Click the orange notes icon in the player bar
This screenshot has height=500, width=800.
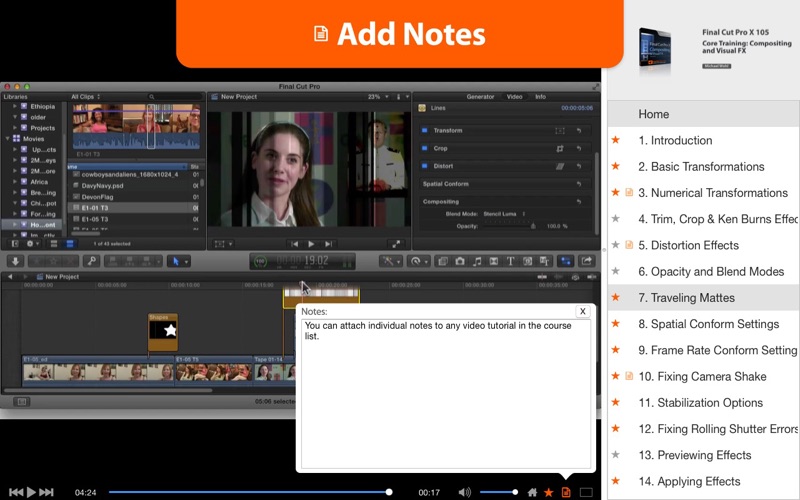566,492
